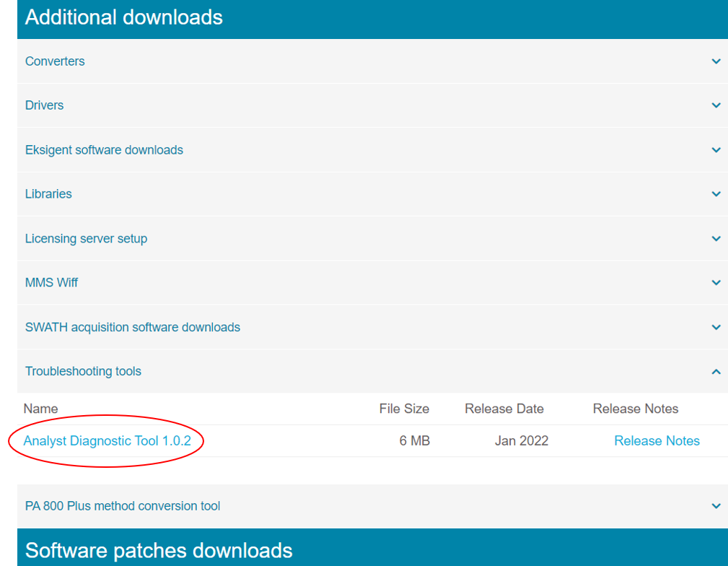Download Analyst Diagnostic Tool 1.0.2
Viewport: 728px width, 566px height.
pyautogui.click(x=108, y=440)
